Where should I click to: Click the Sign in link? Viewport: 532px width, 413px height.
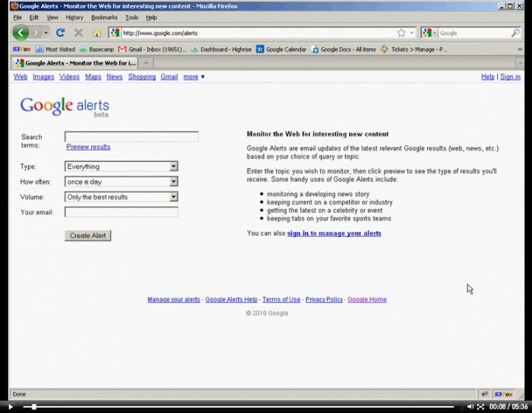click(510, 77)
